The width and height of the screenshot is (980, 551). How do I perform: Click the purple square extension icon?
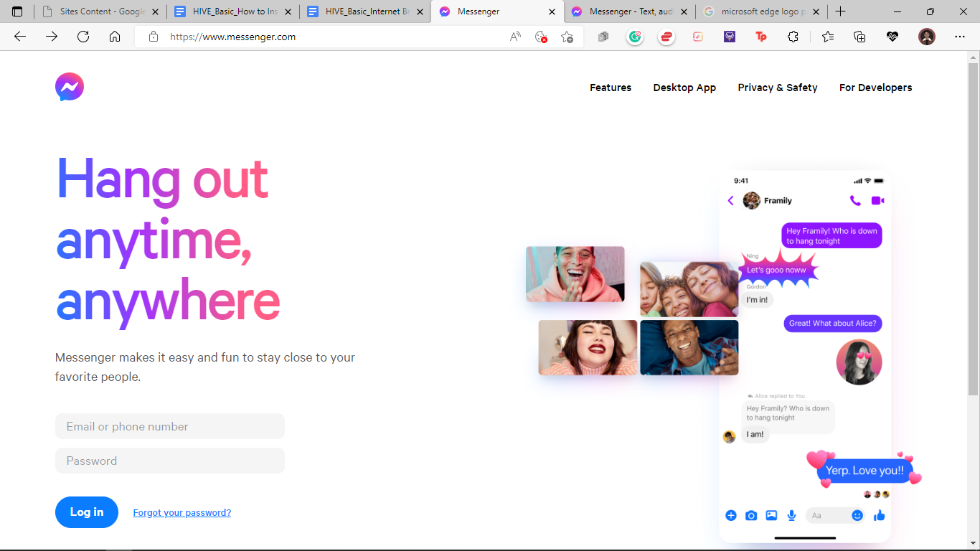point(730,37)
